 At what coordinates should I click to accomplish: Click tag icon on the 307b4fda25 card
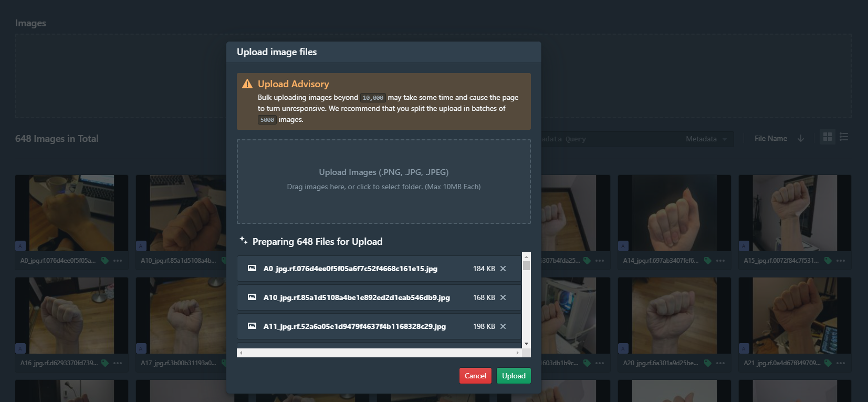point(587,261)
